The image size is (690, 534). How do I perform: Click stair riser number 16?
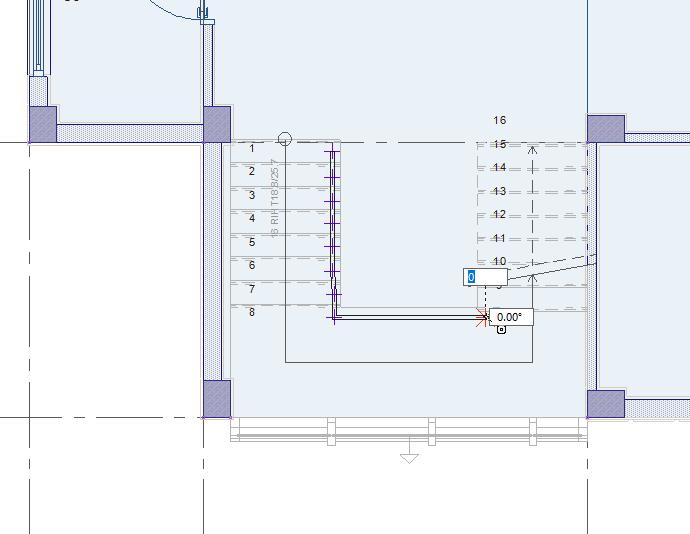click(x=500, y=120)
